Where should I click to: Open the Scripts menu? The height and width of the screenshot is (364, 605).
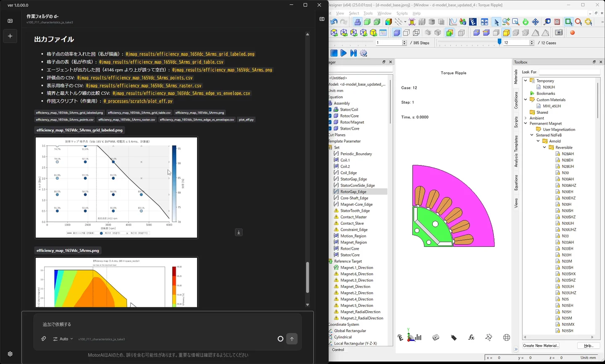point(402,13)
